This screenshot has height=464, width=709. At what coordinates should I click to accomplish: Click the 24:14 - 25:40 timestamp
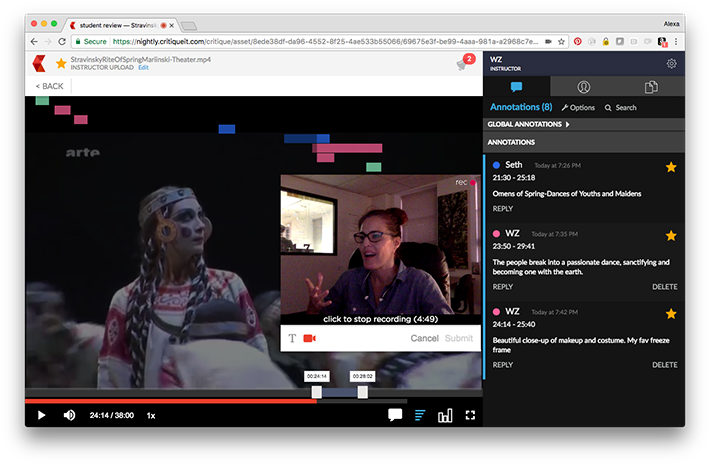tap(514, 324)
